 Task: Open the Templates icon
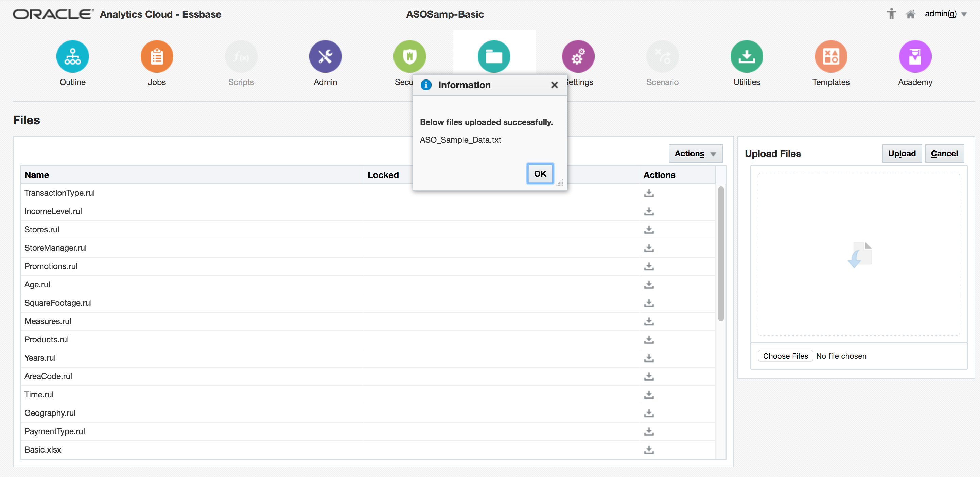830,56
